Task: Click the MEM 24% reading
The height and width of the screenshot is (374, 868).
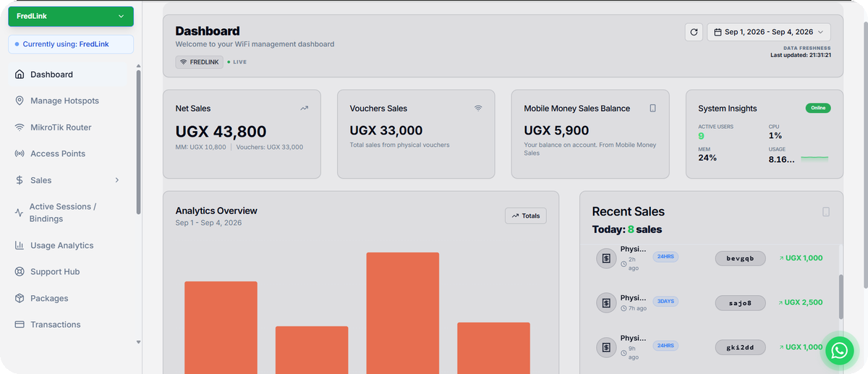Action: click(707, 158)
